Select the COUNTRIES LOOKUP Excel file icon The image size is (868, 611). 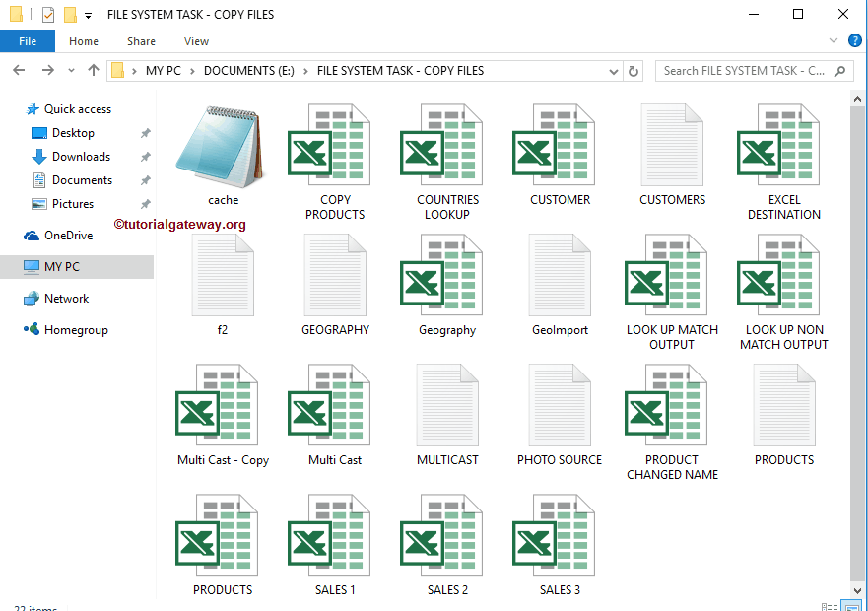coord(441,145)
